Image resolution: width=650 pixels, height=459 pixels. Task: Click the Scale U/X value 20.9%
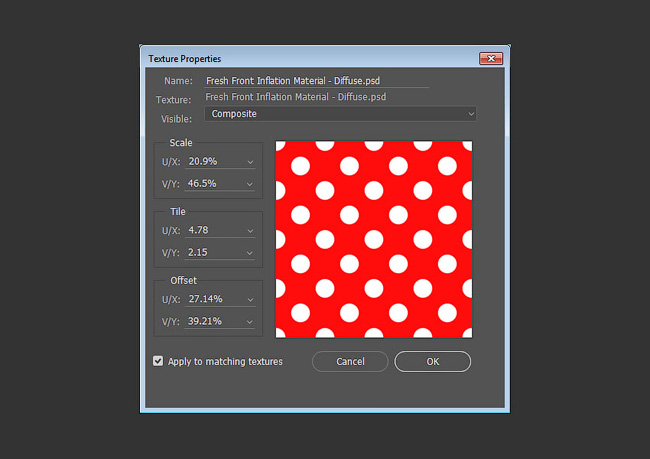tap(203, 161)
